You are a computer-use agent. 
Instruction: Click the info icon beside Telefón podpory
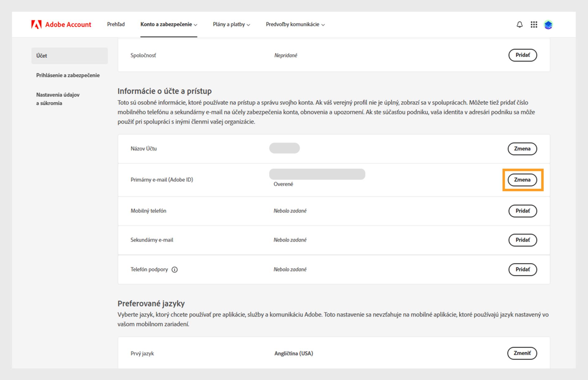point(175,270)
